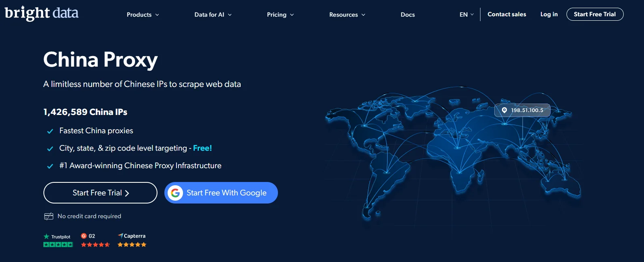Viewport: 644px width, 262px height.
Task: Expand the Pricing menu
Action: 280,15
